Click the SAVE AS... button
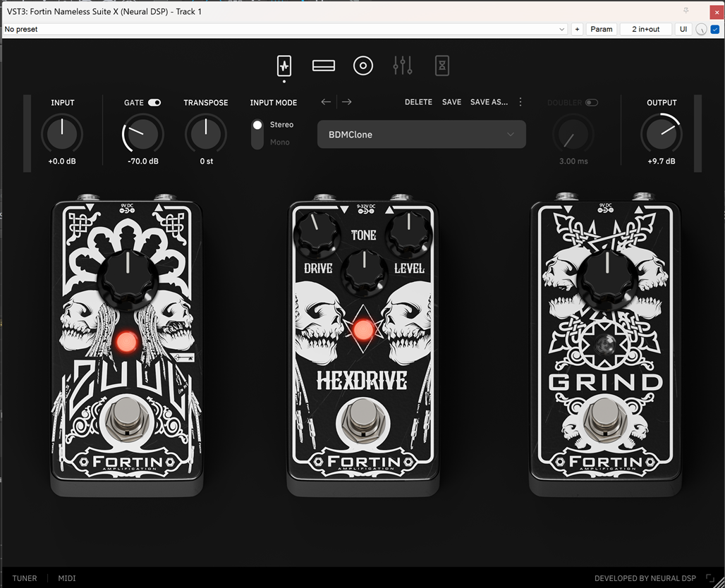725x588 pixels. pos(489,102)
